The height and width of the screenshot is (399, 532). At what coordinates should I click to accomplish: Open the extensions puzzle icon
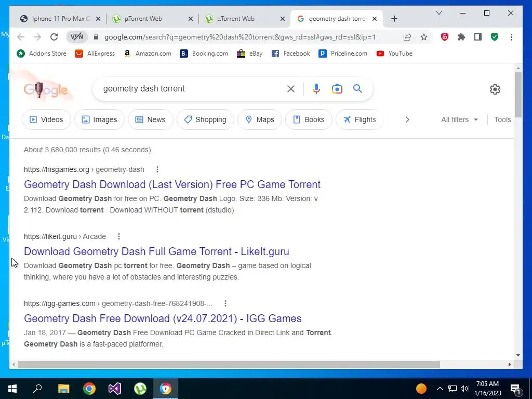tap(461, 37)
